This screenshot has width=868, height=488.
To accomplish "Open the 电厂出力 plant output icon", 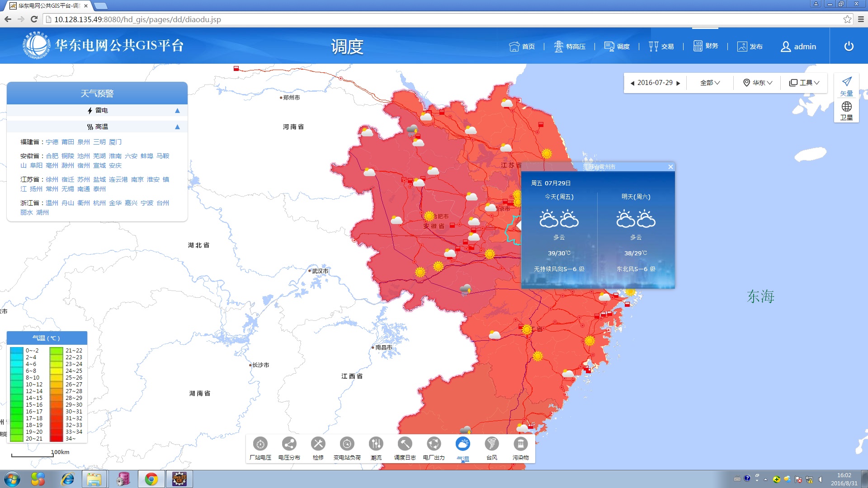I will (x=434, y=444).
